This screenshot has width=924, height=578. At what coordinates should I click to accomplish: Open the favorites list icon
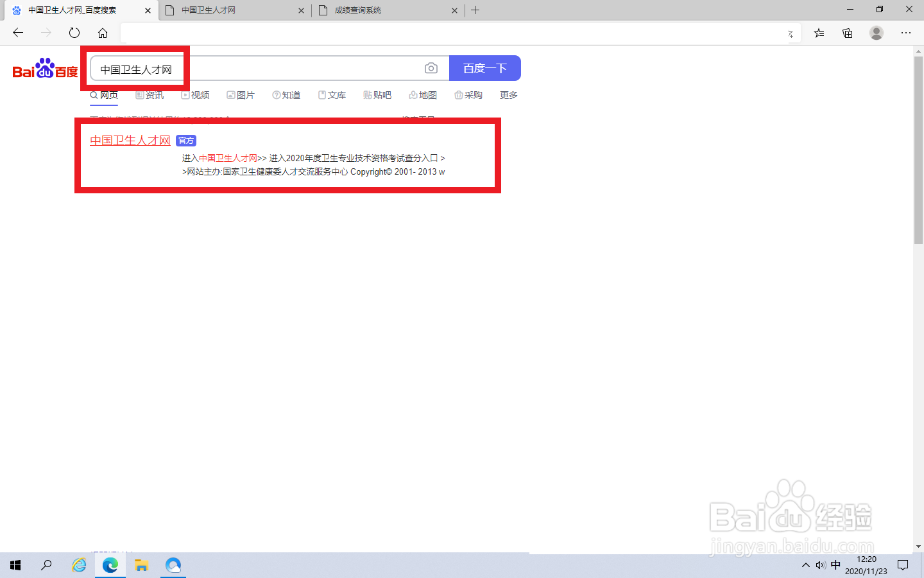click(x=819, y=33)
